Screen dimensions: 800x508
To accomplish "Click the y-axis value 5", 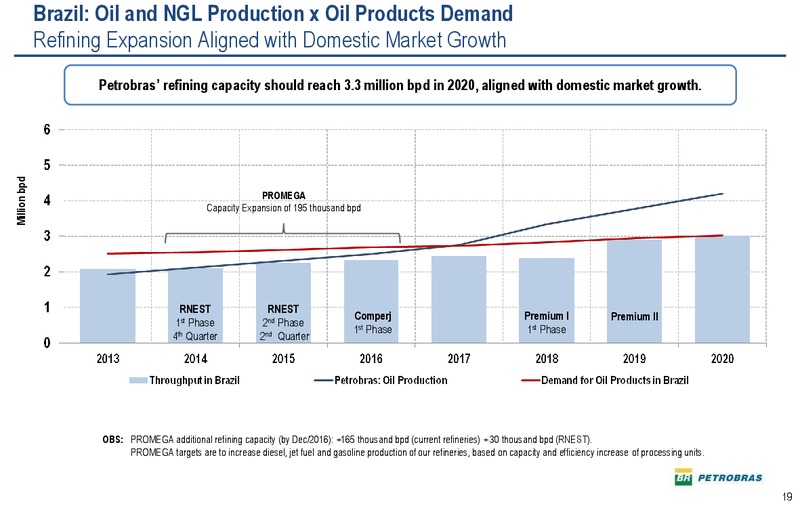I will 47,165.
